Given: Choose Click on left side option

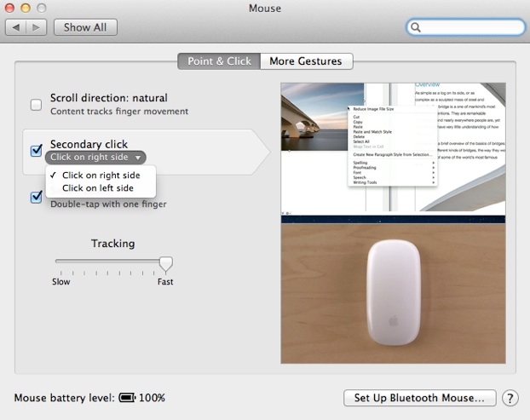Looking at the screenshot, I should point(97,188).
